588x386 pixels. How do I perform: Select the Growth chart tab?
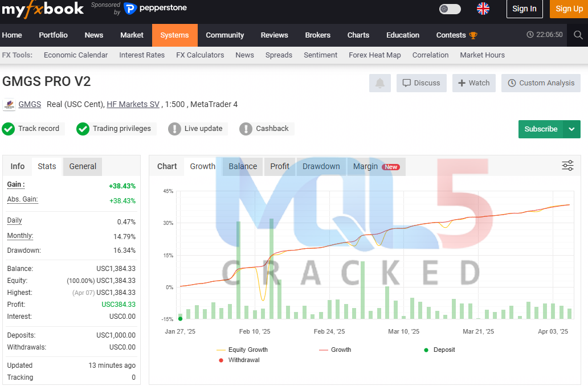click(202, 166)
